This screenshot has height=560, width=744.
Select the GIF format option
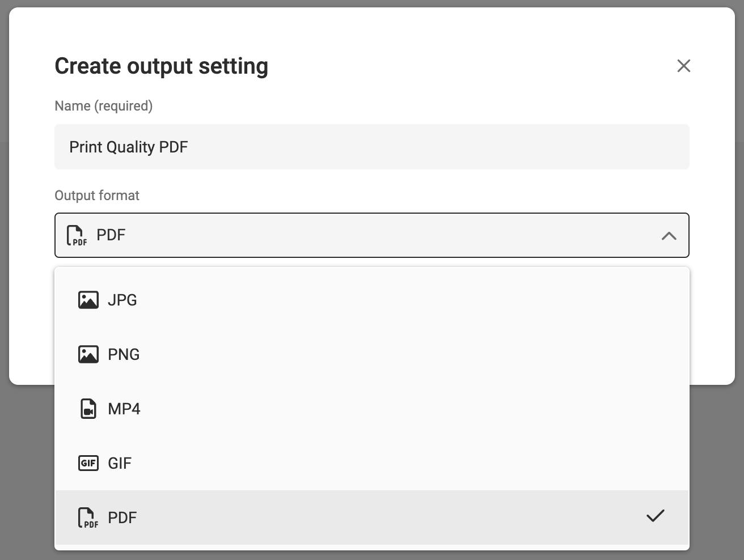(372, 463)
